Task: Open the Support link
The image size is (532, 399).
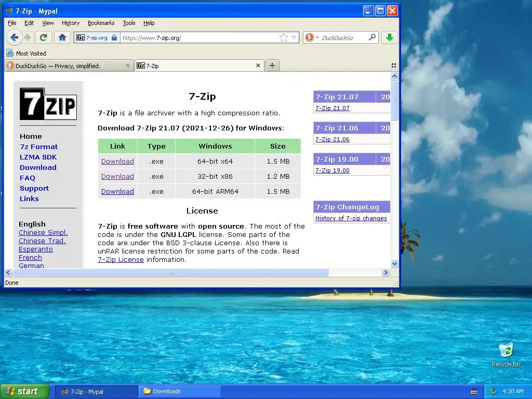Action: click(x=34, y=188)
